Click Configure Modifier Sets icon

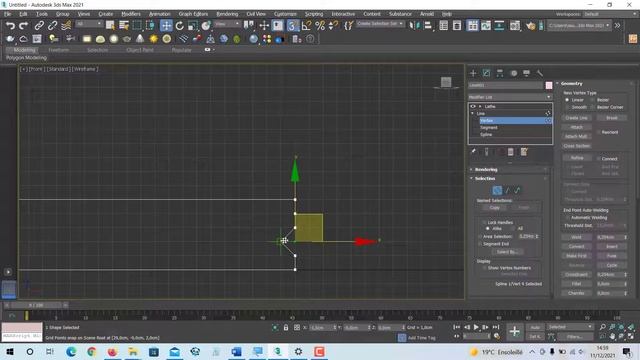coord(524,152)
